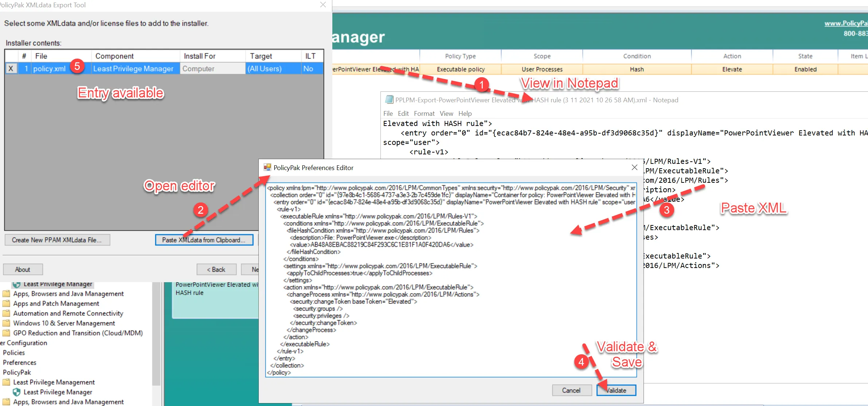Open Notepad File menu
The height and width of the screenshot is (406, 868).
click(388, 113)
